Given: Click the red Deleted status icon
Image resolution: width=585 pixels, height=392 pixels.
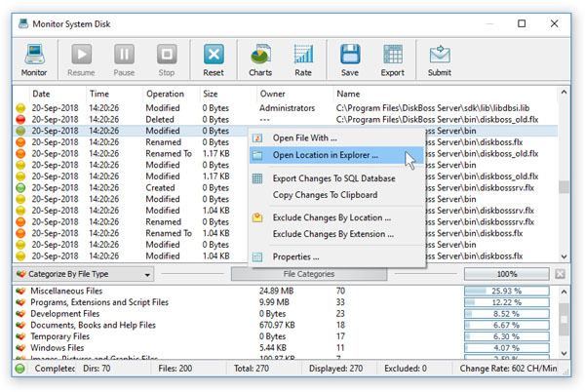Looking at the screenshot, I should [20, 119].
